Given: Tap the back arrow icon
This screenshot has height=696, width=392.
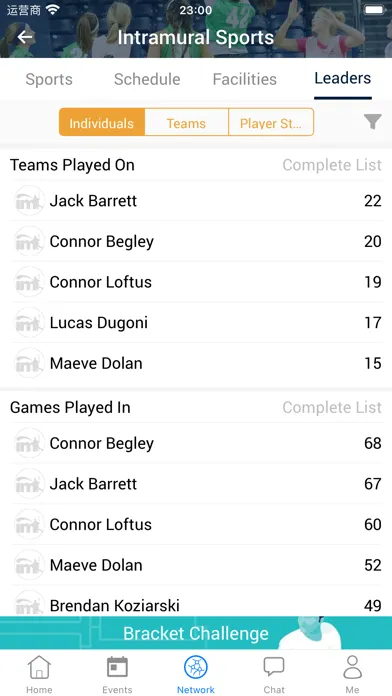Looking at the screenshot, I should pyautogui.click(x=25, y=37).
